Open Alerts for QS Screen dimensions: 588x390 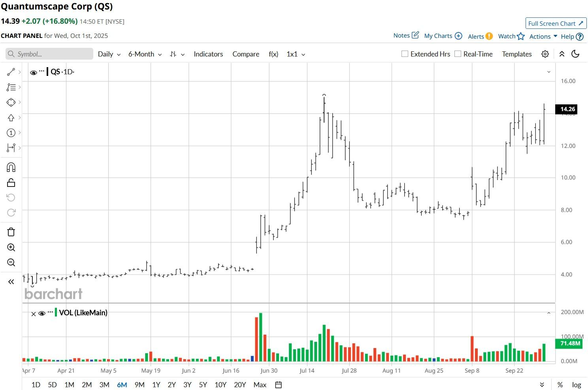(480, 36)
